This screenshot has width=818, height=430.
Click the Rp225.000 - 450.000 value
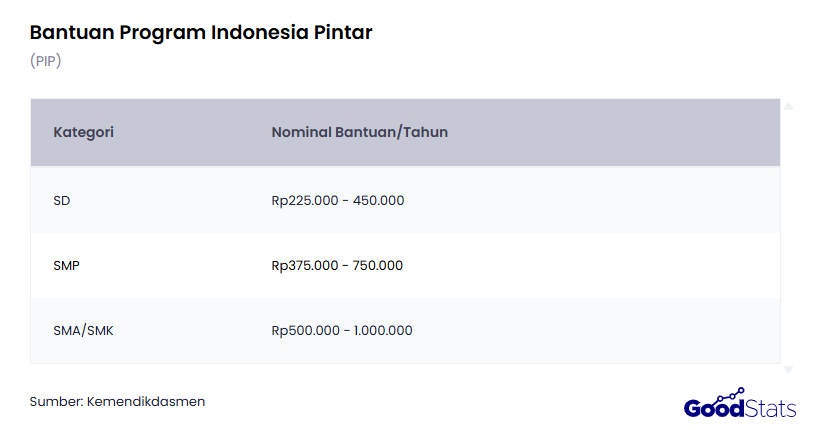[337, 200]
